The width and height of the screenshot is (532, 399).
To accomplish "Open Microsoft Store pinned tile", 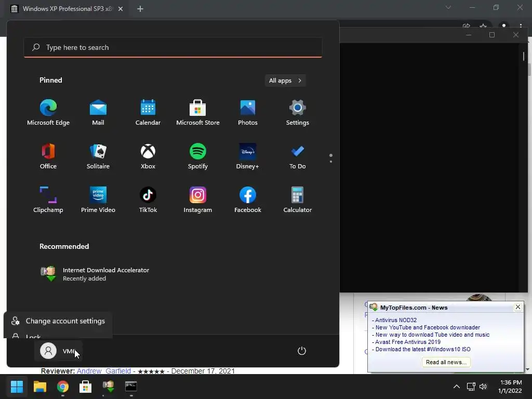I will coord(198,113).
